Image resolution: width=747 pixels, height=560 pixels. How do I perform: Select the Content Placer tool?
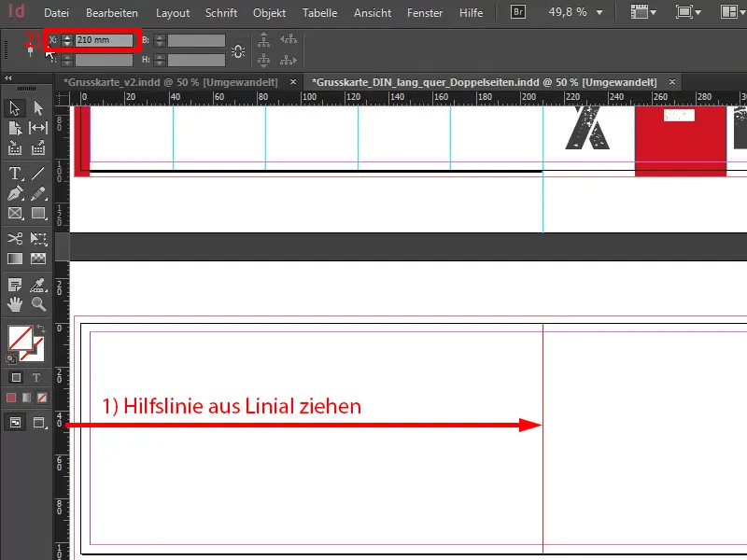(x=38, y=147)
